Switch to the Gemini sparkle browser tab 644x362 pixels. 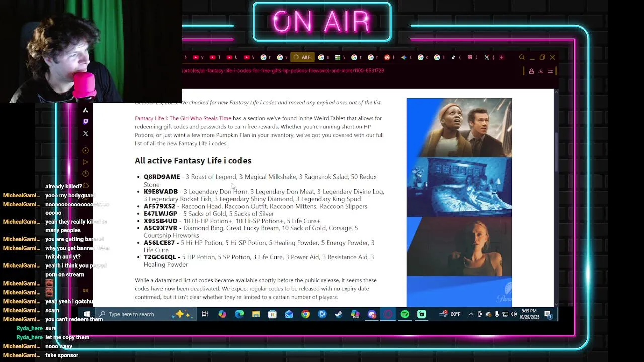404,57
